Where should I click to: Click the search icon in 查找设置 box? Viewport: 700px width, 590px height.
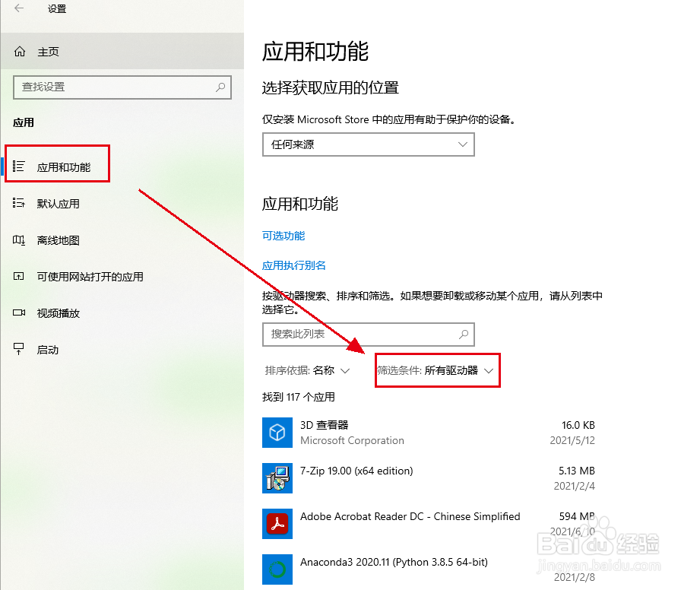coord(220,87)
